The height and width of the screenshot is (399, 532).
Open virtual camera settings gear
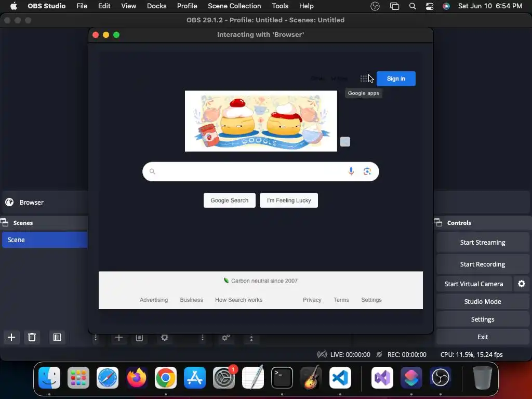522,284
